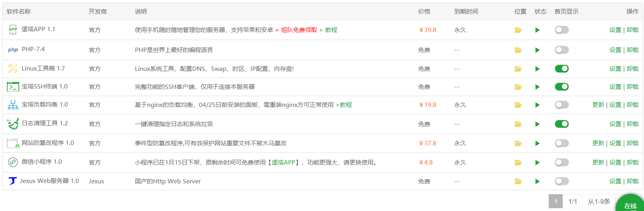Click the 微信小程序 icon

(13, 162)
